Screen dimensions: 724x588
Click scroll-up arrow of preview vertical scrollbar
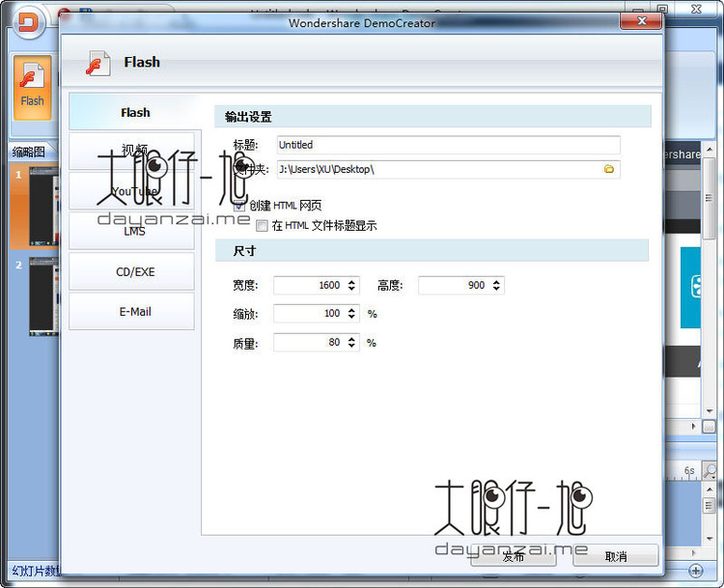(x=710, y=150)
